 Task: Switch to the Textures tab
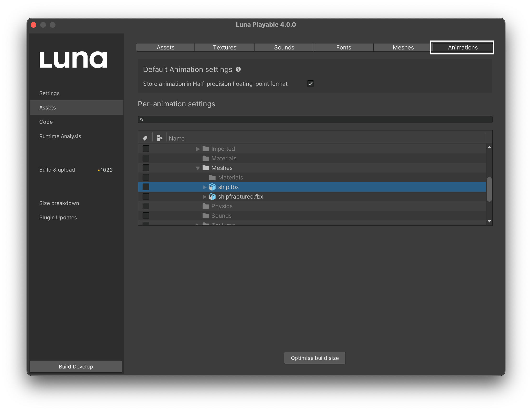click(225, 48)
